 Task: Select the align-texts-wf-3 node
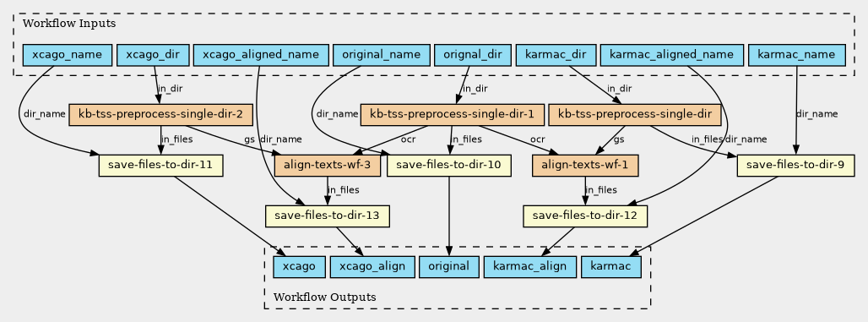pos(328,165)
